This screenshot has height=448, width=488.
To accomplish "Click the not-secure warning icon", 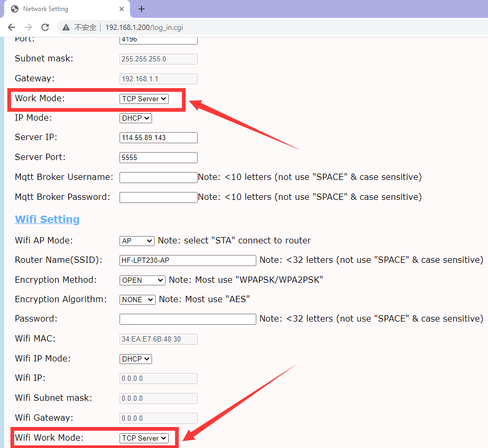I will tap(66, 27).
